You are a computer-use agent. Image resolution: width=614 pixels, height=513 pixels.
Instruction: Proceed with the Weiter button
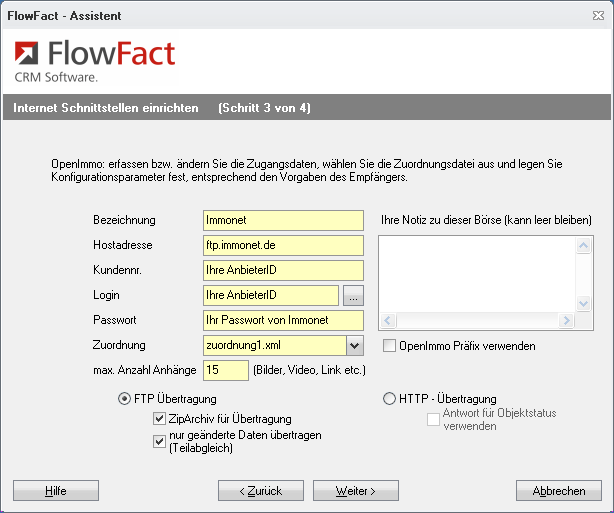click(356, 491)
